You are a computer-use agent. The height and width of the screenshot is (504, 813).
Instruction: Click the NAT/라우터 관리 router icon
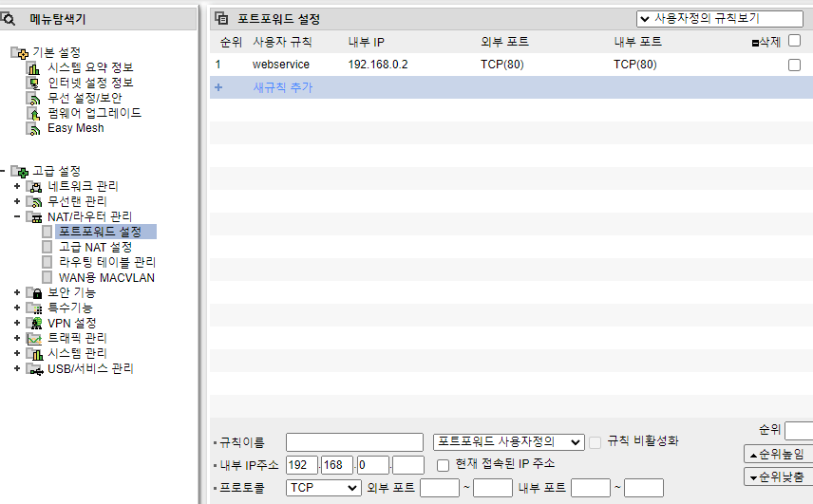(x=33, y=216)
